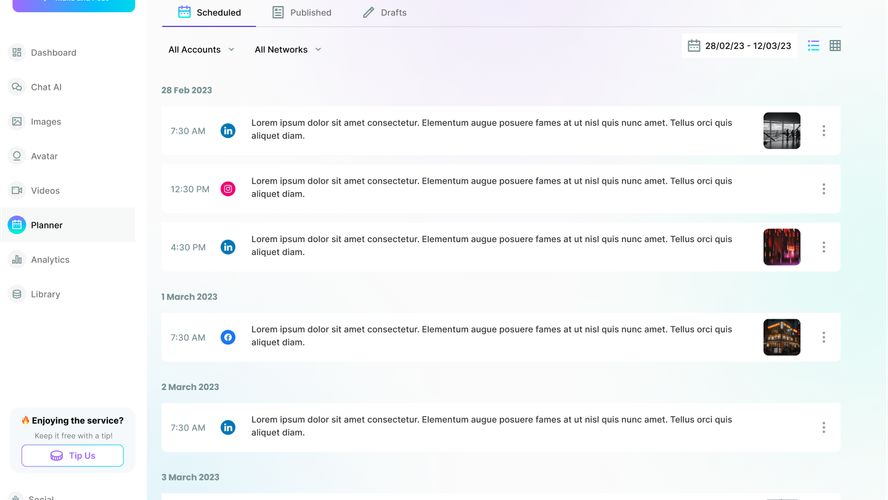Expand the All Networks dropdown
This screenshot has width=888, height=500.
point(288,50)
